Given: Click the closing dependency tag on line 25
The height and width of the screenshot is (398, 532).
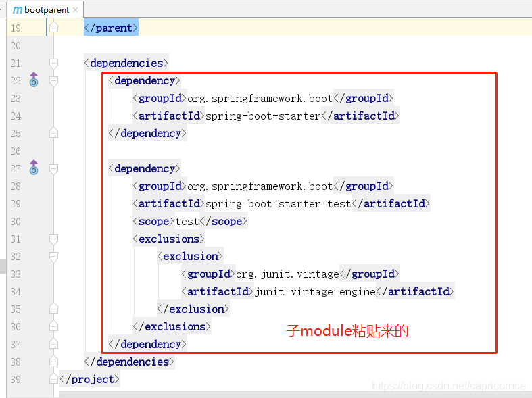Looking at the screenshot, I should [x=147, y=134].
